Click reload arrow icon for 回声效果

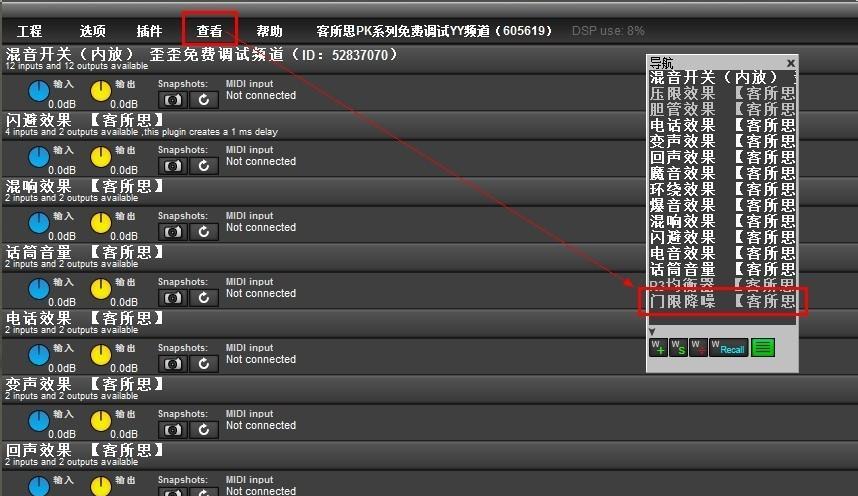(x=204, y=492)
